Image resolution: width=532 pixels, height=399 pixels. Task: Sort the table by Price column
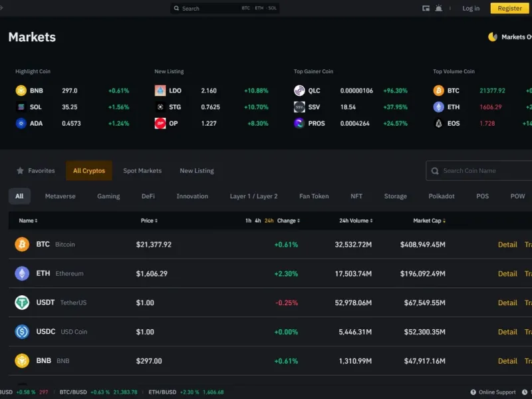149,221
